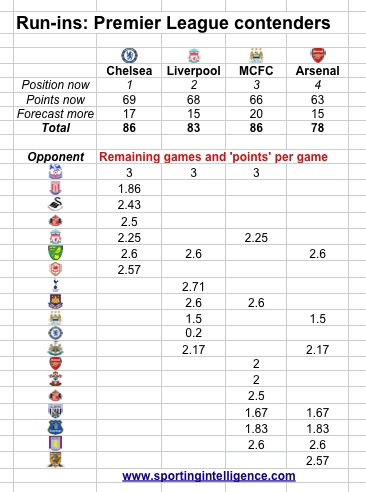
Task: Select the Swansea swan opponent crest
Action: (x=55, y=204)
